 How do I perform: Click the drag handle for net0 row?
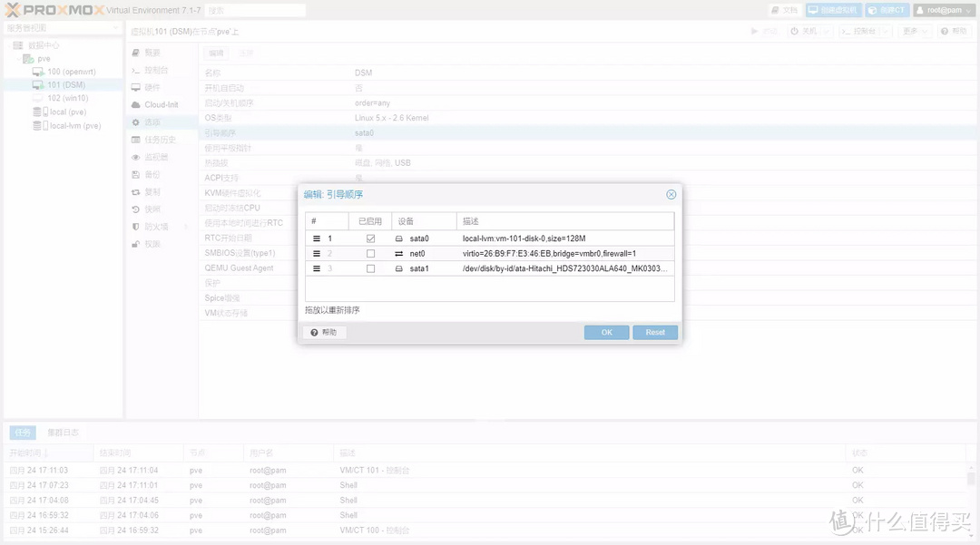point(317,254)
